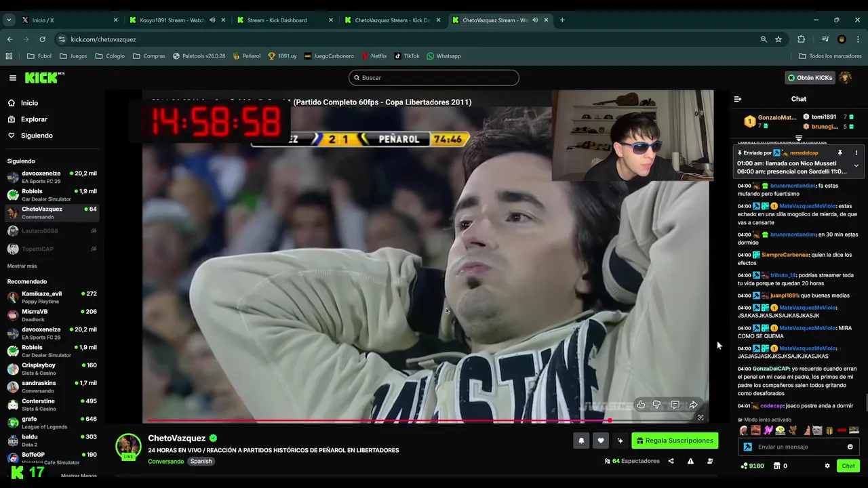
Task: Like the video with thumbs up
Action: (641, 405)
